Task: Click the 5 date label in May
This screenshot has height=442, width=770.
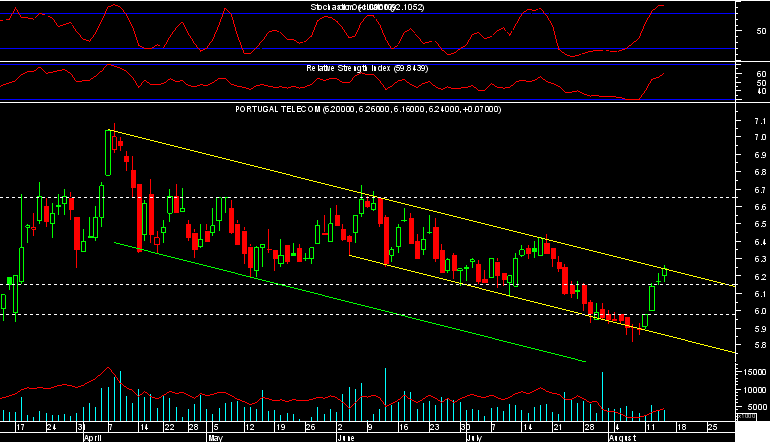Action: click(216, 427)
